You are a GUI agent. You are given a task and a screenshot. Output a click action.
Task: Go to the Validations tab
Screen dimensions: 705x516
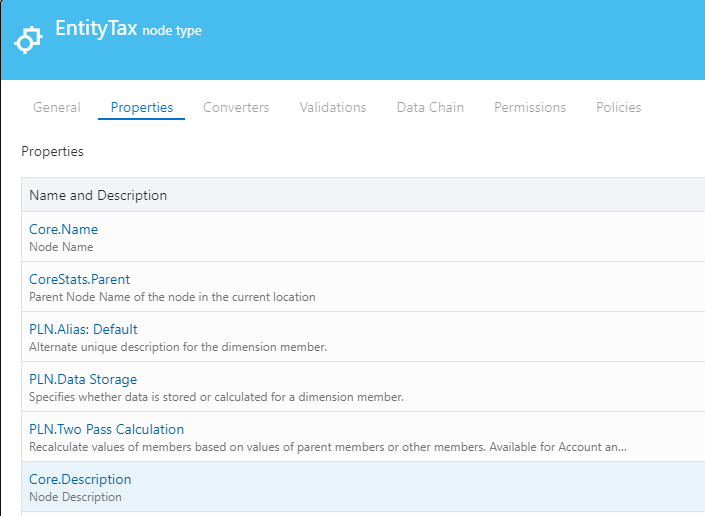[333, 107]
